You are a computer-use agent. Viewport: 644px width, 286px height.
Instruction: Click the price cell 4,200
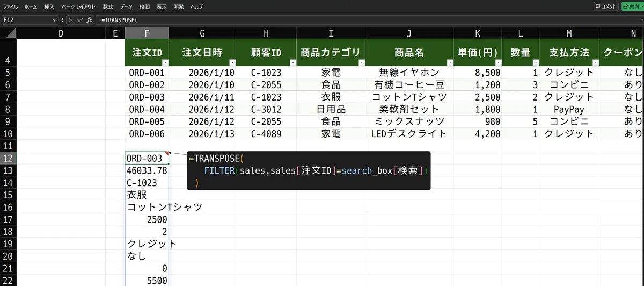[478, 134]
